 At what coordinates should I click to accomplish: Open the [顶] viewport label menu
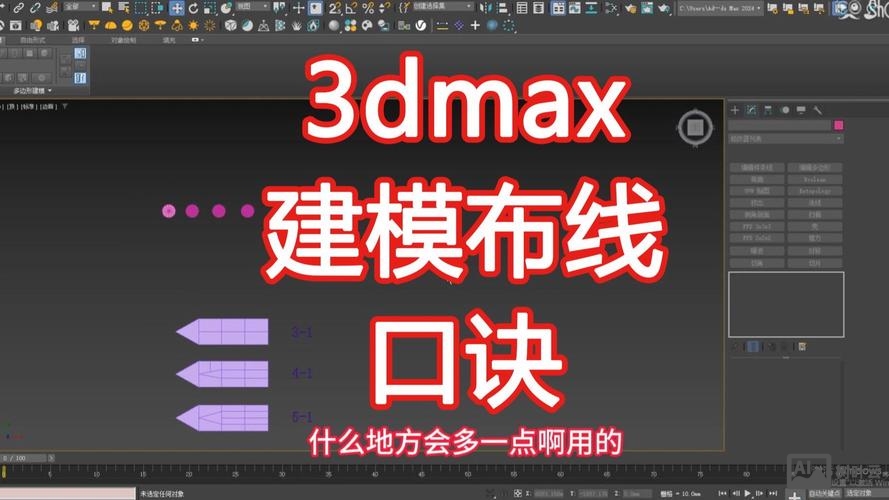point(11,107)
